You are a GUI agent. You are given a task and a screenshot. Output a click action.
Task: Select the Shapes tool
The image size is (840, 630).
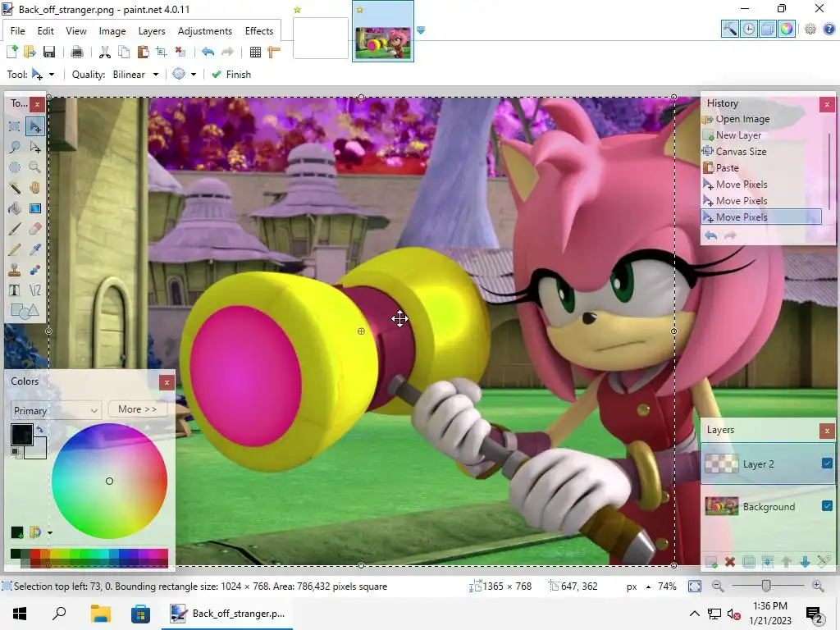coord(25,311)
